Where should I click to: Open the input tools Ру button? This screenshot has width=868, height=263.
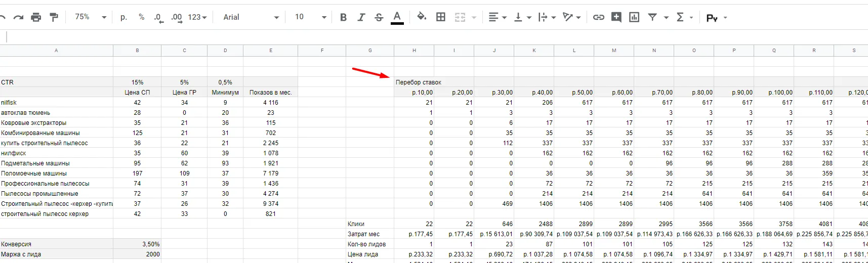[712, 18]
